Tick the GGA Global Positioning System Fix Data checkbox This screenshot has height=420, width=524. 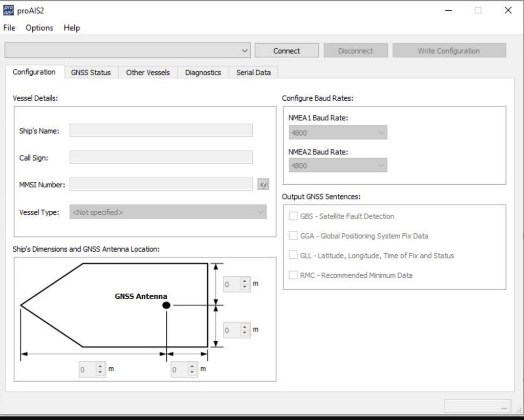point(293,236)
